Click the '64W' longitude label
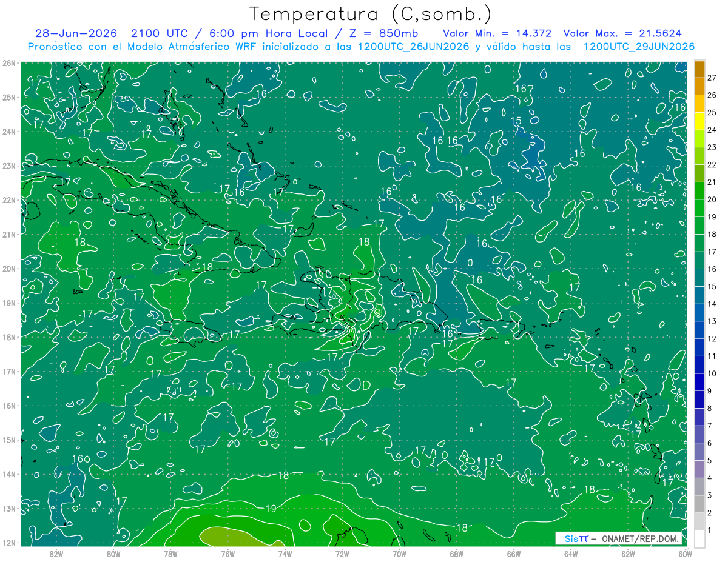Viewport: 728px width, 562px height. (x=571, y=554)
